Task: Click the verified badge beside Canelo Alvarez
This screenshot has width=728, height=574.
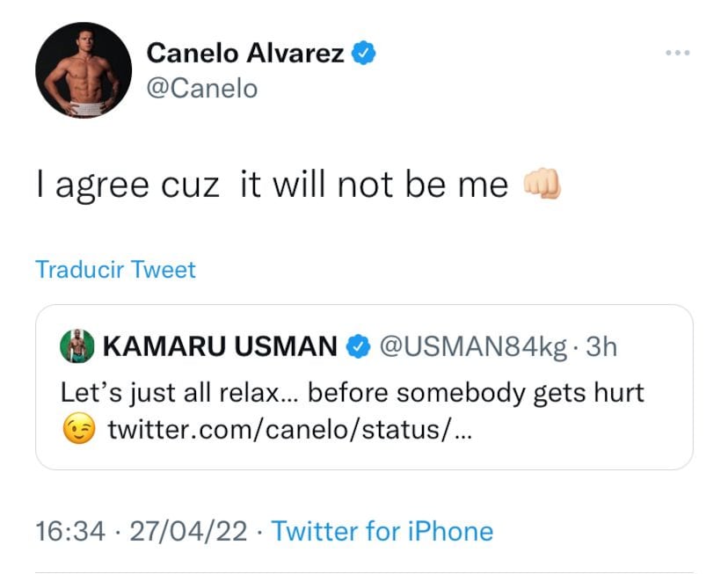Action: coord(365,53)
